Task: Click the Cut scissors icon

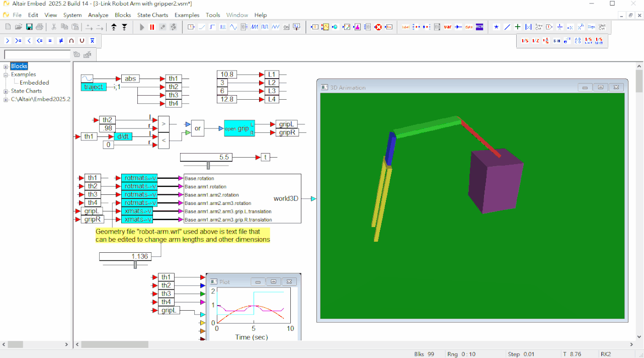Action: [x=54, y=27]
